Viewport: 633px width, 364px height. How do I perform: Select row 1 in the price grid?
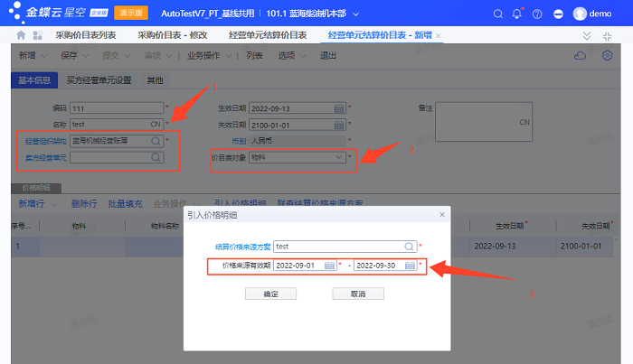(25, 247)
